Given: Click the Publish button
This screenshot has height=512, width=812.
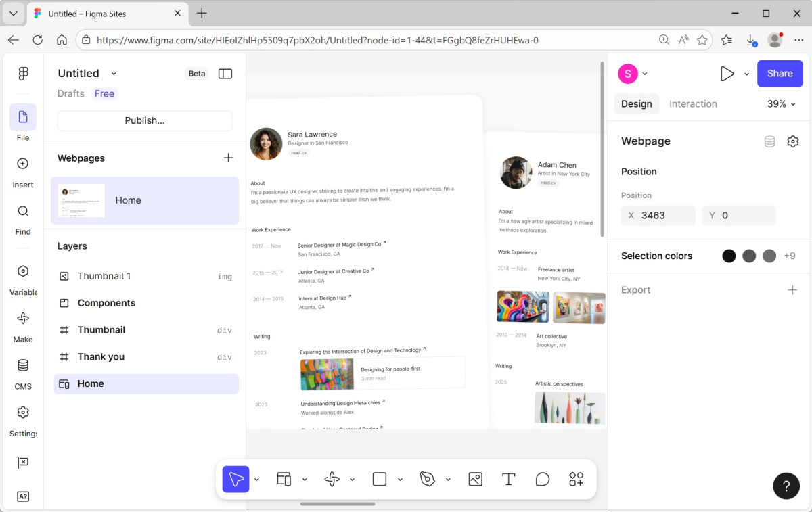Looking at the screenshot, I should coord(145,120).
